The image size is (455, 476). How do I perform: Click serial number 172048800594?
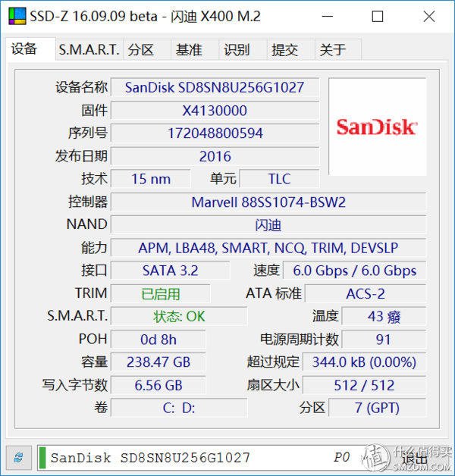215,133
